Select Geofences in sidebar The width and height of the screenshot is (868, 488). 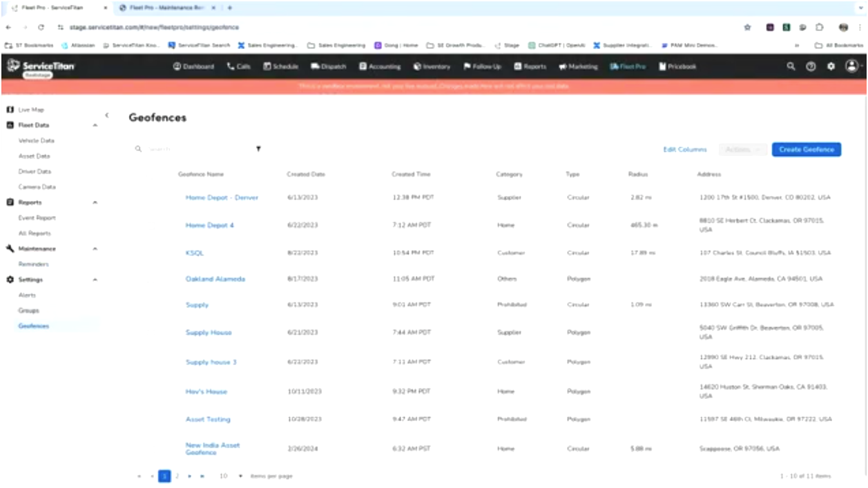pyautogui.click(x=34, y=326)
